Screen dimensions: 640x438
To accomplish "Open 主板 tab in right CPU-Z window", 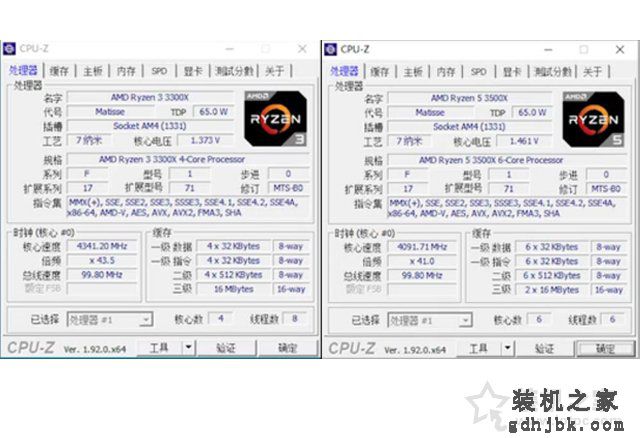I will (413, 72).
